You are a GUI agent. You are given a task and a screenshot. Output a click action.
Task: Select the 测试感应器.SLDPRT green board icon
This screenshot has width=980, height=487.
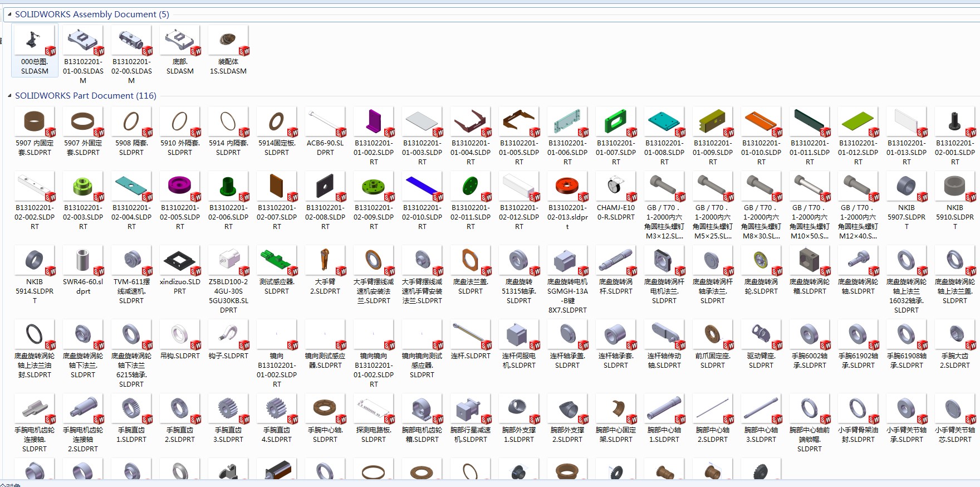point(277,260)
